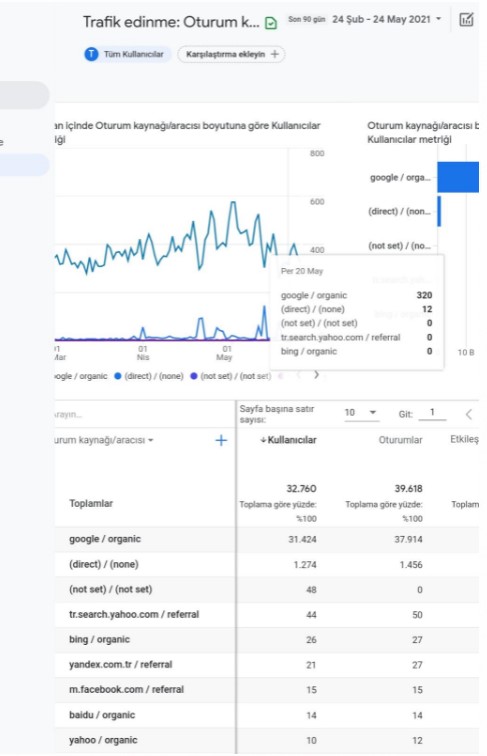Click users value 1.274 for direct

305,564
